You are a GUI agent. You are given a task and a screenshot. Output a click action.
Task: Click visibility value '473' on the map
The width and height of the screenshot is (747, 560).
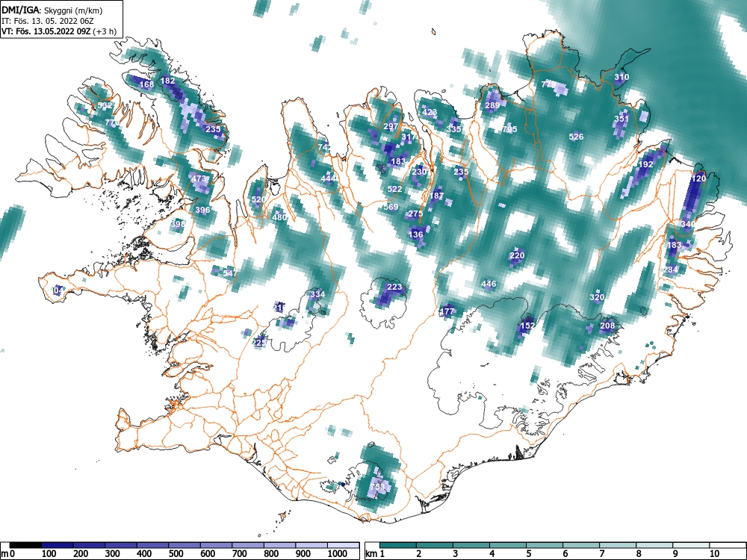[x=199, y=179]
